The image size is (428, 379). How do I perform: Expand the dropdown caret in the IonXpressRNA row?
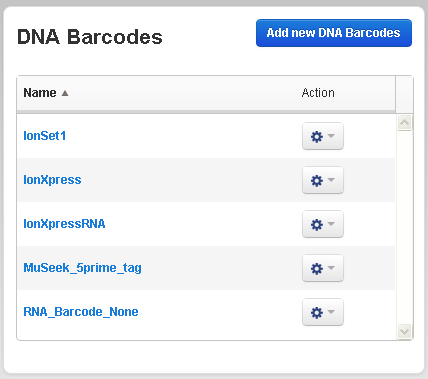click(331, 223)
